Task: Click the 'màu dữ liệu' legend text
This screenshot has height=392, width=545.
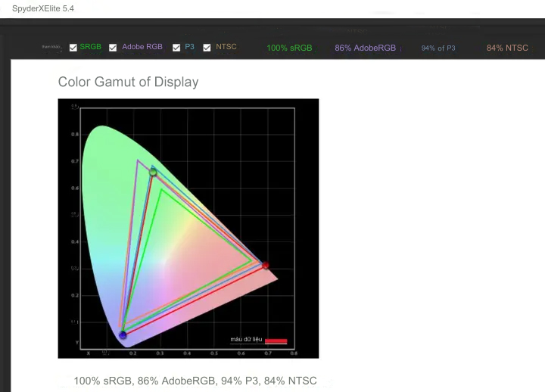Action: (246, 340)
